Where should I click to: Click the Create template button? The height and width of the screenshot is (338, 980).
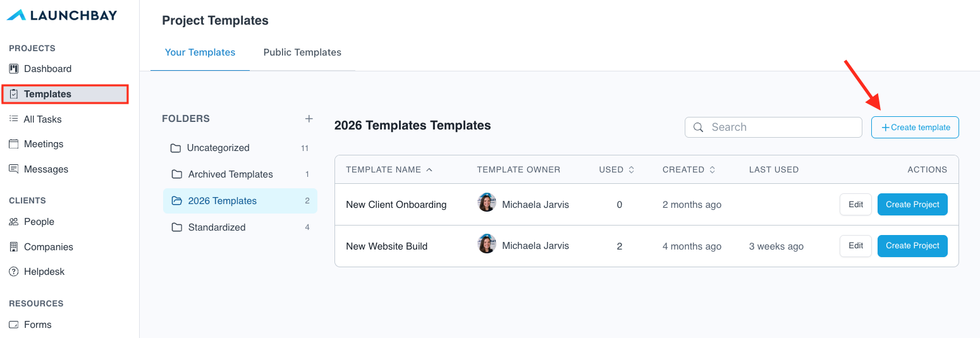[x=915, y=127]
